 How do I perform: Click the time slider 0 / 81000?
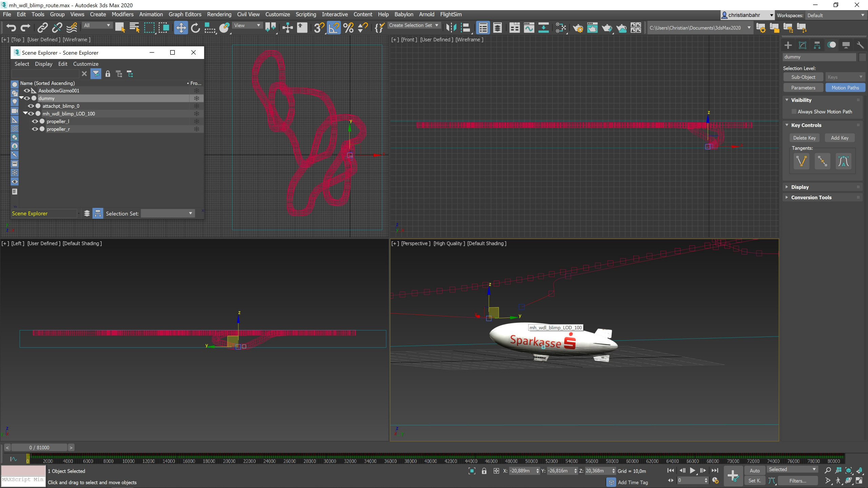point(39,448)
